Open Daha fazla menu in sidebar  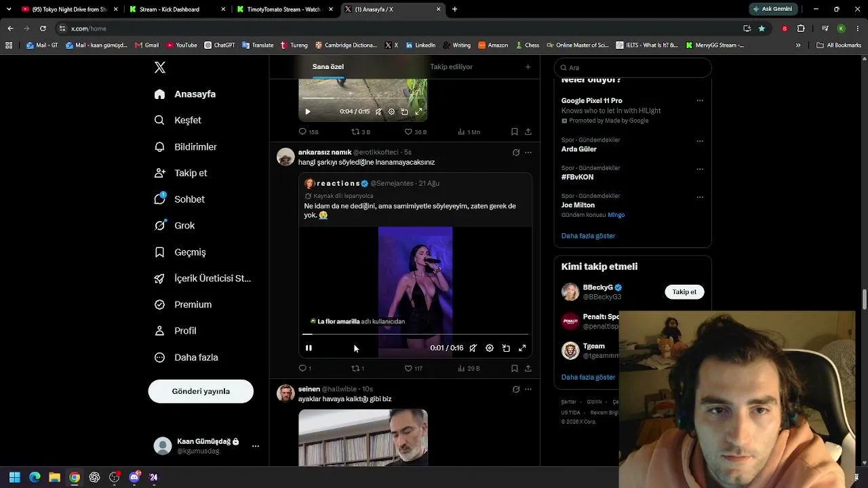[x=186, y=357]
